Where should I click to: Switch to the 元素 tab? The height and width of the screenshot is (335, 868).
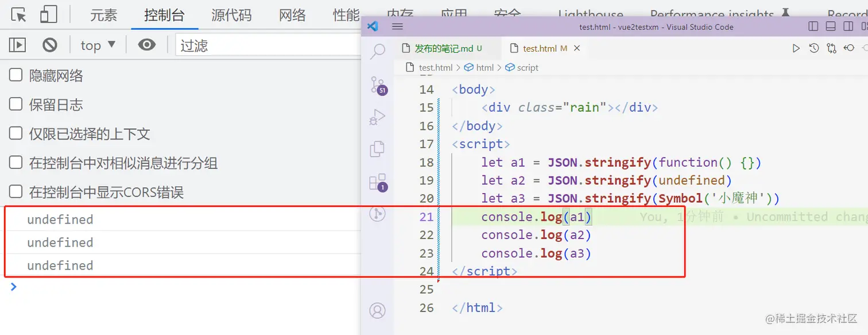click(103, 15)
